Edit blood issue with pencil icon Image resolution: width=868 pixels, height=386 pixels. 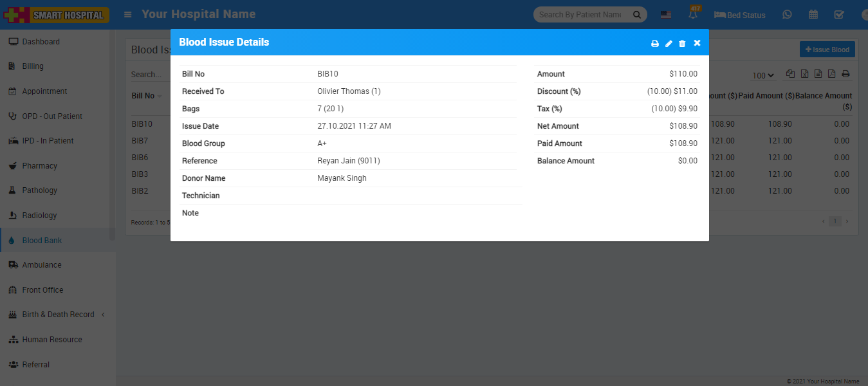point(669,44)
